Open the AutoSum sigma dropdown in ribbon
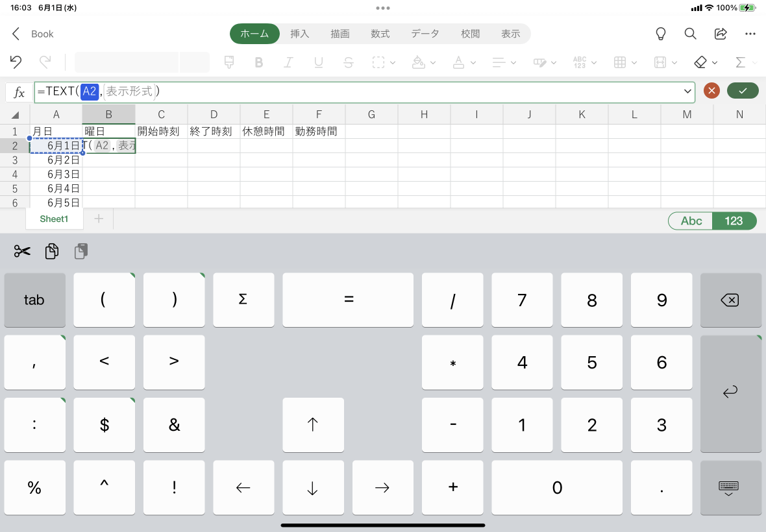Screen dimensions: 766x532 click(x=746, y=62)
